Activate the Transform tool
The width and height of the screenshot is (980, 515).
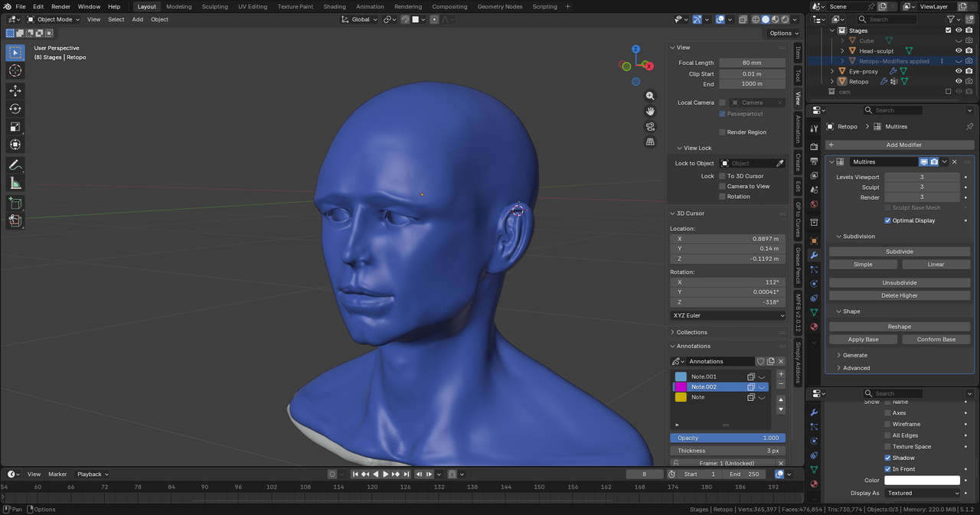pyautogui.click(x=15, y=145)
